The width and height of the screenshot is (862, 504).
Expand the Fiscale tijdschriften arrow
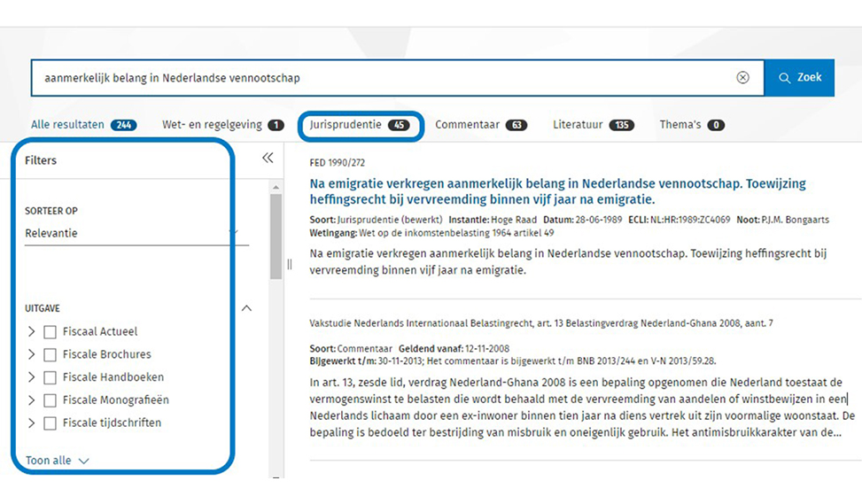pos(32,423)
